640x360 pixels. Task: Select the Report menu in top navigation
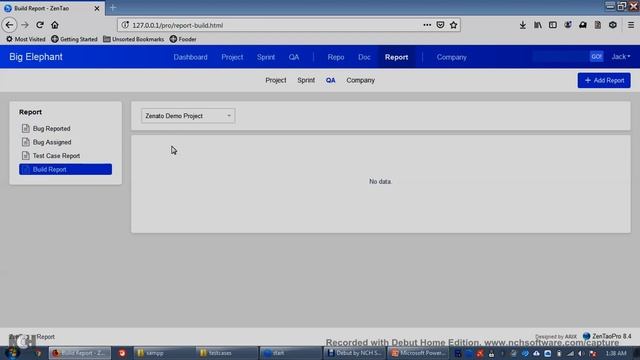[396, 57]
